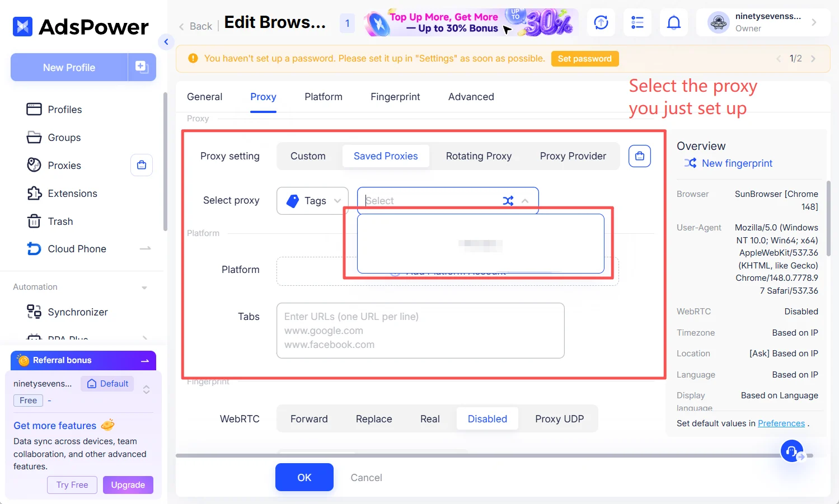Click the Try Free button
Image resolution: width=839 pixels, height=504 pixels.
click(72, 485)
